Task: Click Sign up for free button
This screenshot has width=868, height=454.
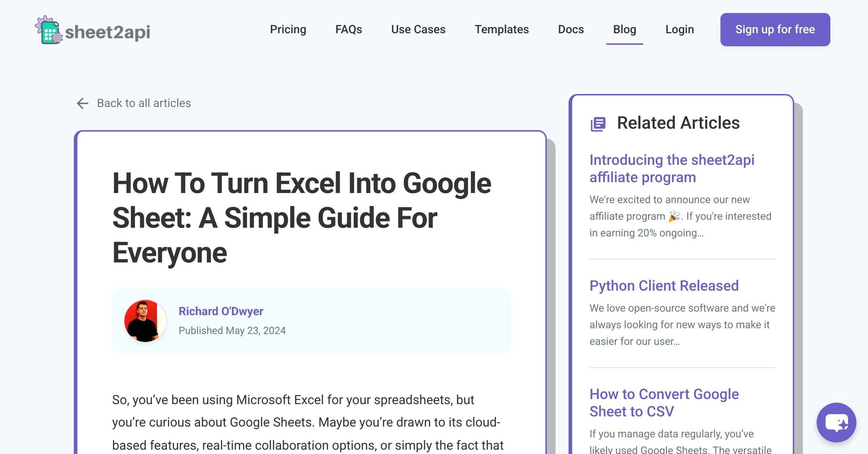Action: tap(775, 29)
